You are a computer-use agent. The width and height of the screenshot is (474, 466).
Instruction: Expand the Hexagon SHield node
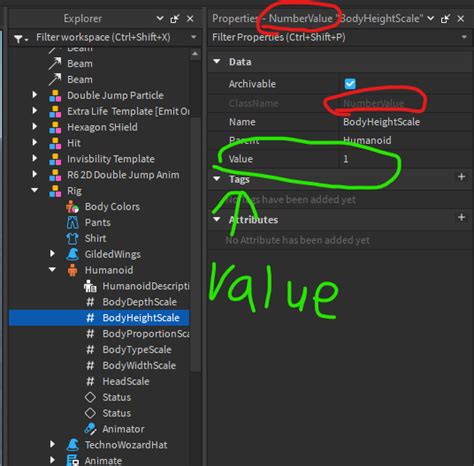(35, 126)
